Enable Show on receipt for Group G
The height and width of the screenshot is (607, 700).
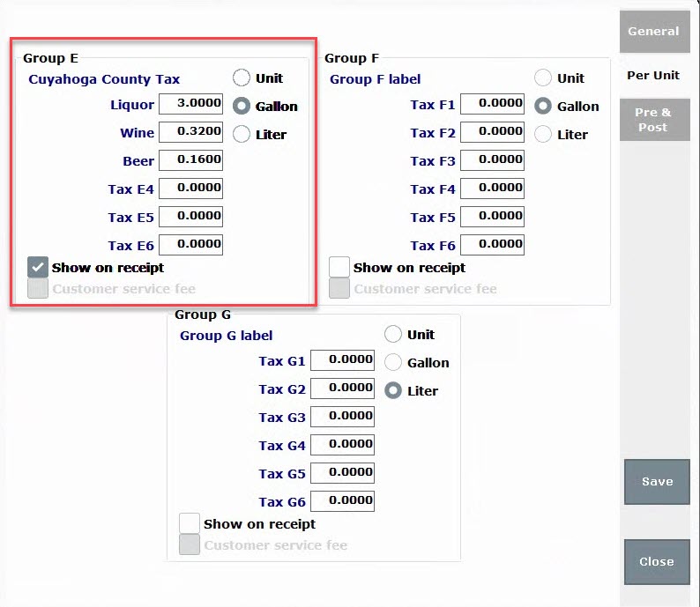[190, 523]
